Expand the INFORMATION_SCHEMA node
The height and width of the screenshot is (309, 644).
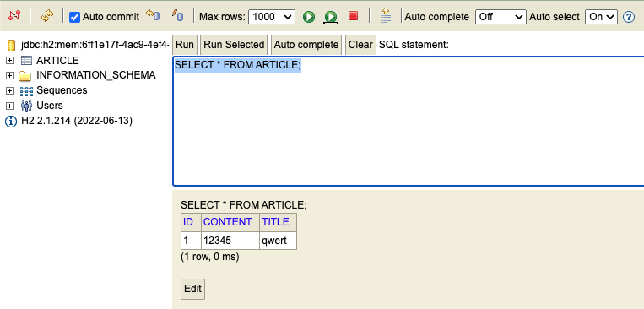pos(9,76)
